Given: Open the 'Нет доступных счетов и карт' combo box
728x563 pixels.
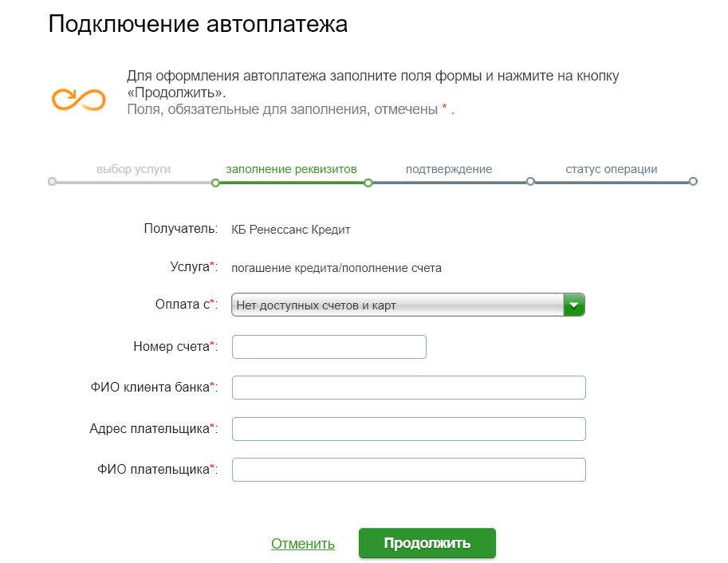Looking at the screenshot, I should tap(407, 305).
